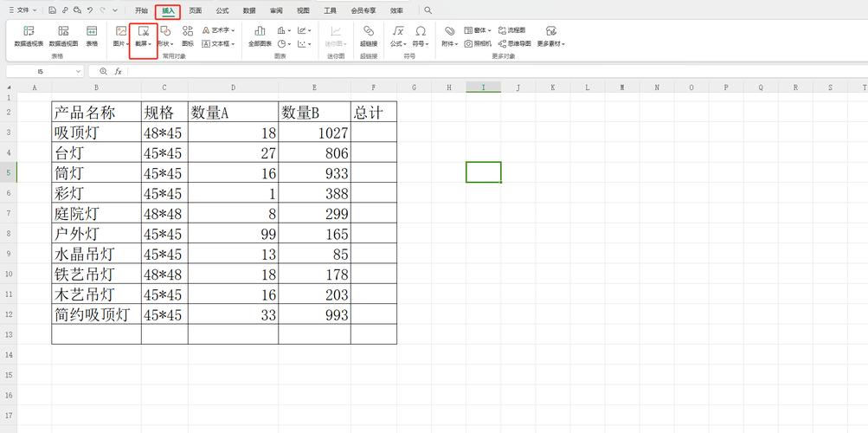
Task: Open the 更多素材 dropdown
Action: click(550, 36)
